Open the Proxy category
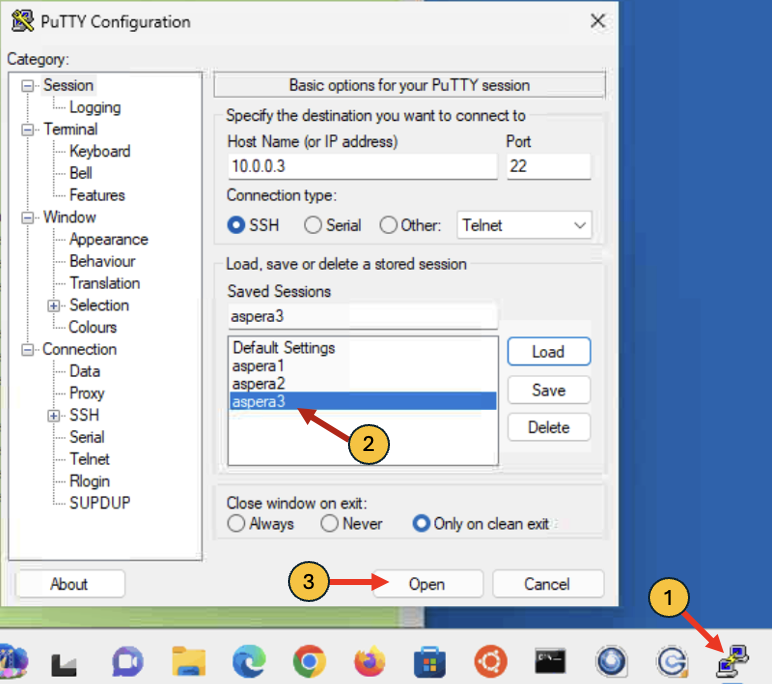Viewport: 772px width, 684px height. click(87, 393)
